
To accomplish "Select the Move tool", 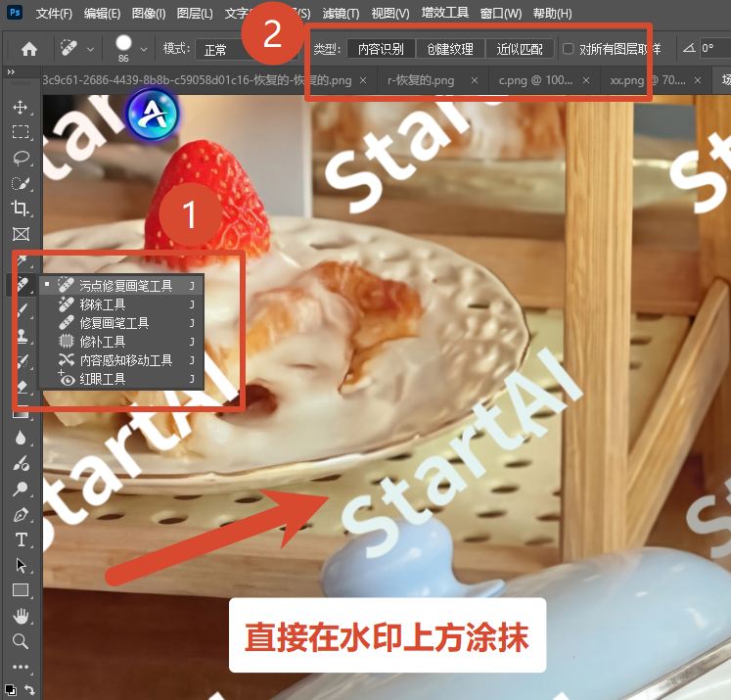I will tap(21, 108).
